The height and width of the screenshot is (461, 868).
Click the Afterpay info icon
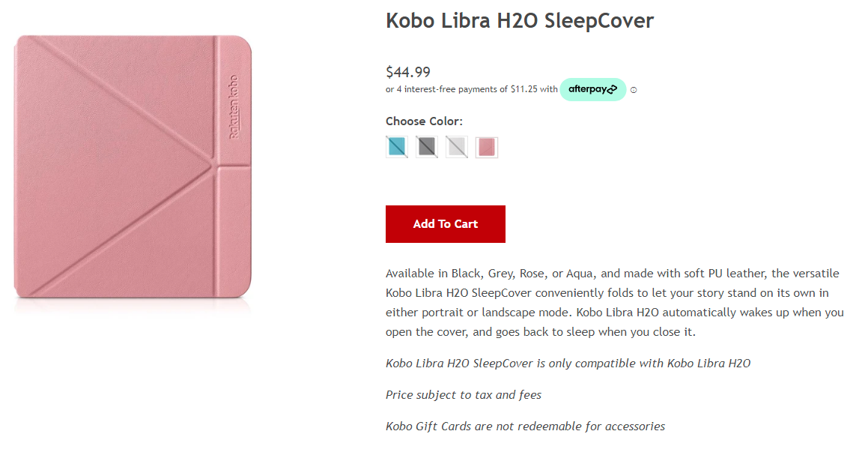tap(634, 90)
